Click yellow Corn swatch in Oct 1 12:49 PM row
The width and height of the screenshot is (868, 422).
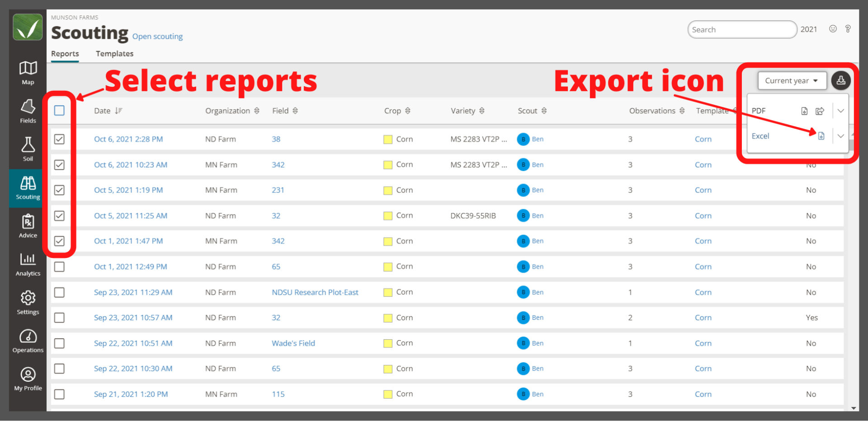pos(388,267)
